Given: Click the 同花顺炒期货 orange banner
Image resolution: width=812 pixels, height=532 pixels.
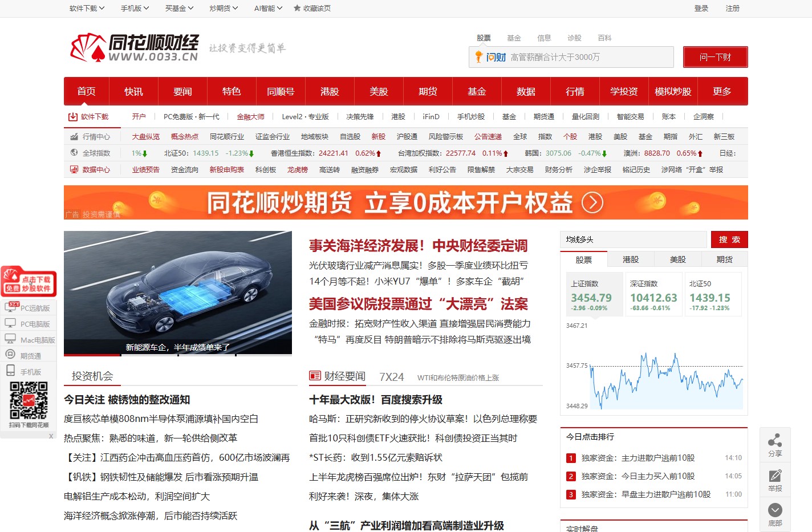Looking at the screenshot, I should (406, 202).
